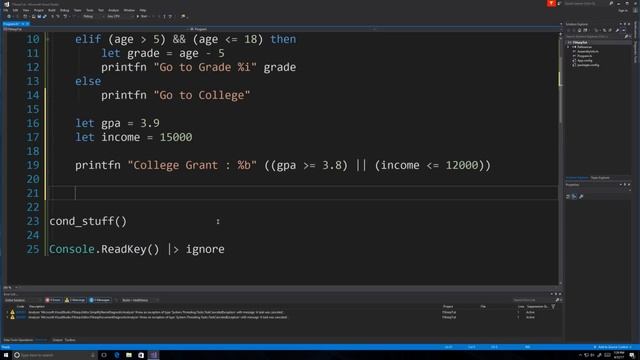The image size is (640, 360).
Task: Click the 'let gpa = 3.9' line
Action: [117, 123]
